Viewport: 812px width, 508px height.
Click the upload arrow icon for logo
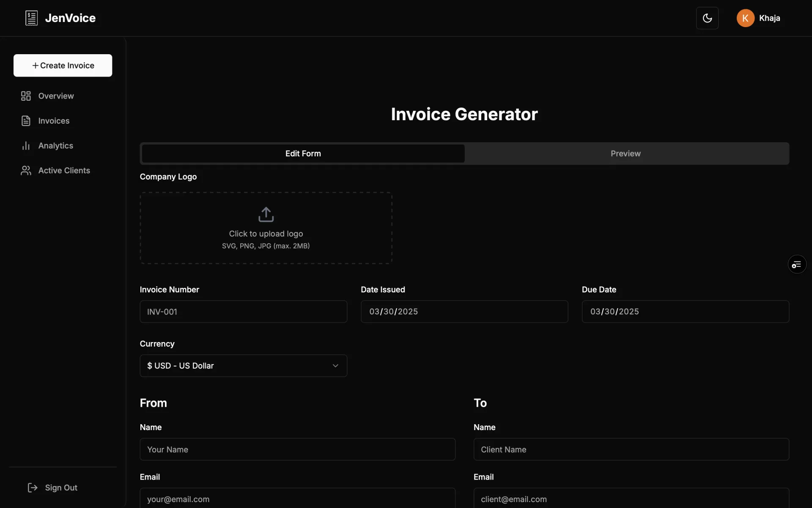266,215
